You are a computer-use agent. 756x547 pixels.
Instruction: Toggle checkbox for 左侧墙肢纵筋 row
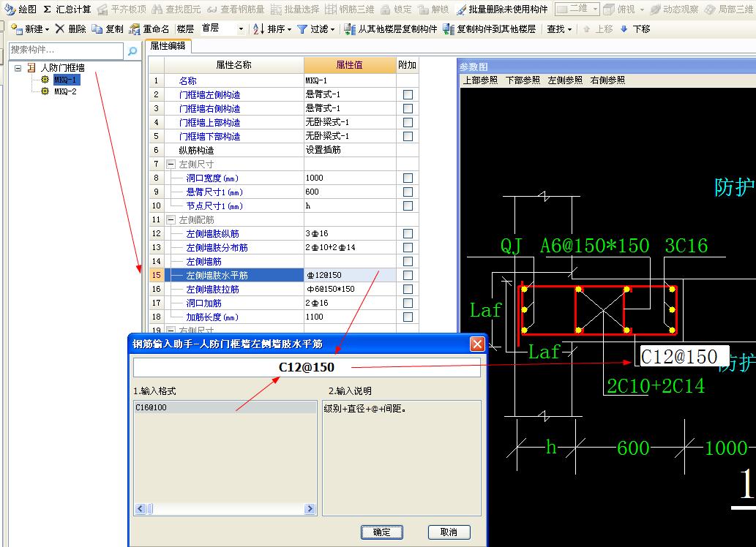click(x=408, y=234)
